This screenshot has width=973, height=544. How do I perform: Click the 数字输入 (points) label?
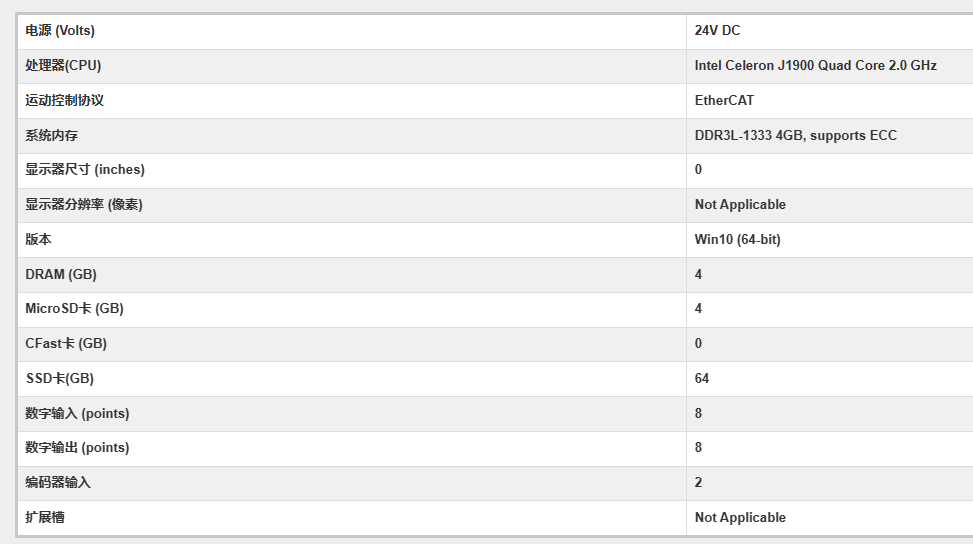click(x=77, y=414)
